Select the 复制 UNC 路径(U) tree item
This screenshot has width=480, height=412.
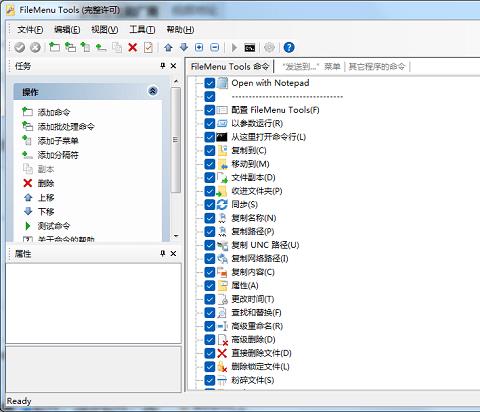click(x=265, y=245)
